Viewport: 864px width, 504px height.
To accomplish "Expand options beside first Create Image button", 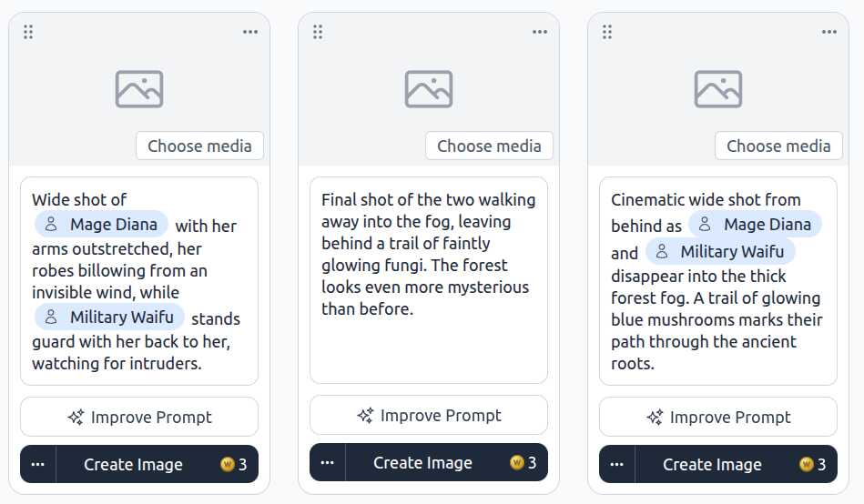I will 38,464.
